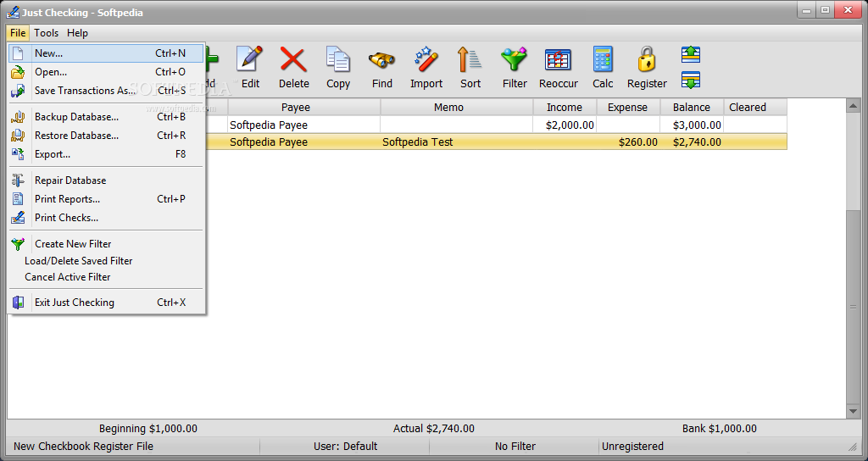The width and height of the screenshot is (868, 461).
Task: Close the File menu via File
Action: (19, 33)
